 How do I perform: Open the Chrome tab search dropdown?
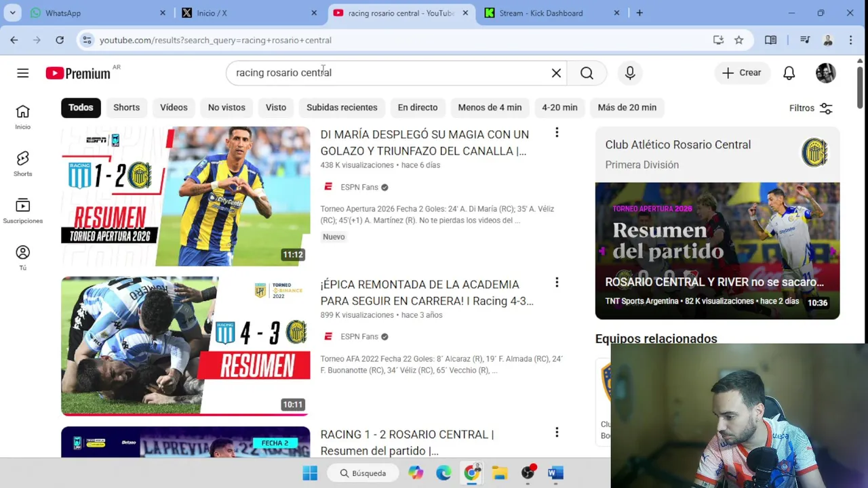(x=12, y=13)
